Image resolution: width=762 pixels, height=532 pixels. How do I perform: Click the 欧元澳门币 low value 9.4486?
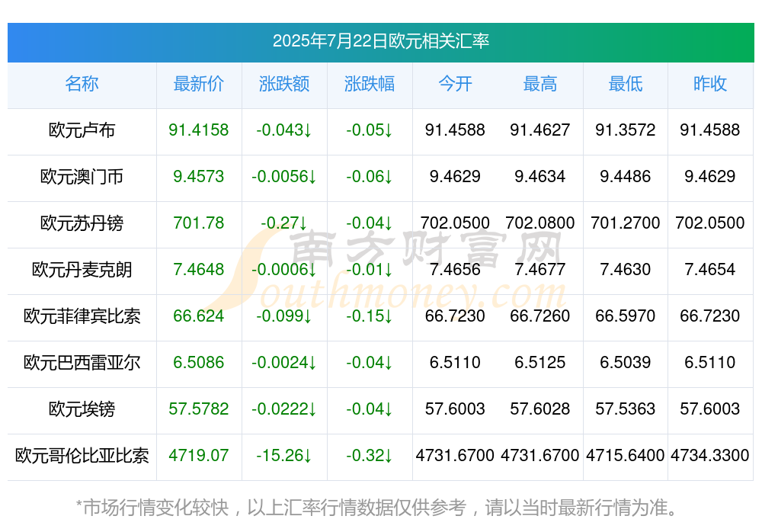point(626,177)
